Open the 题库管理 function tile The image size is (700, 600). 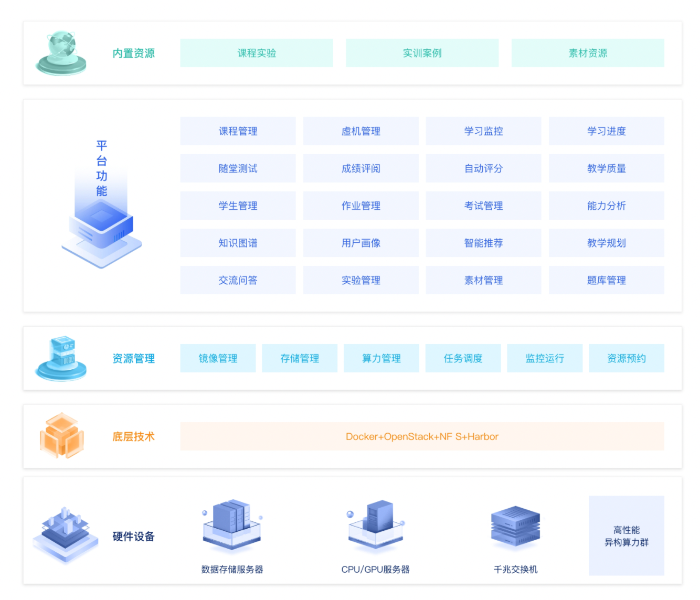point(606,280)
